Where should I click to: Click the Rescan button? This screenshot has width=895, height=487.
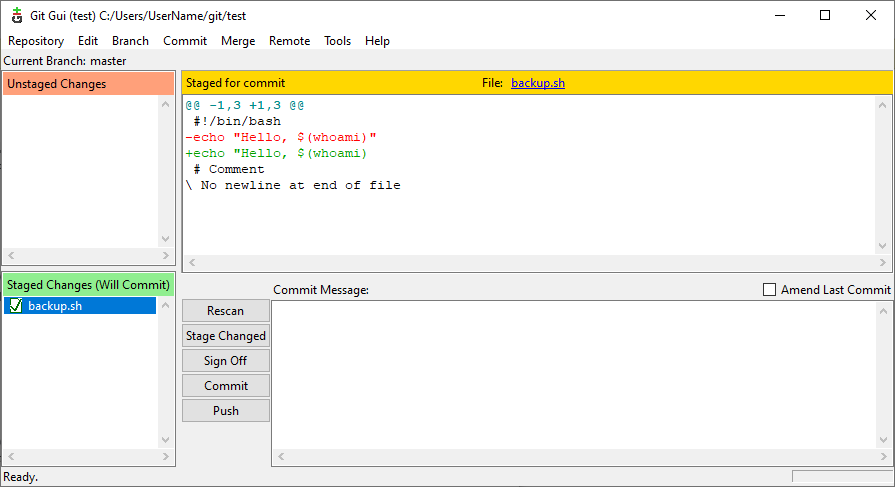[x=226, y=311]
